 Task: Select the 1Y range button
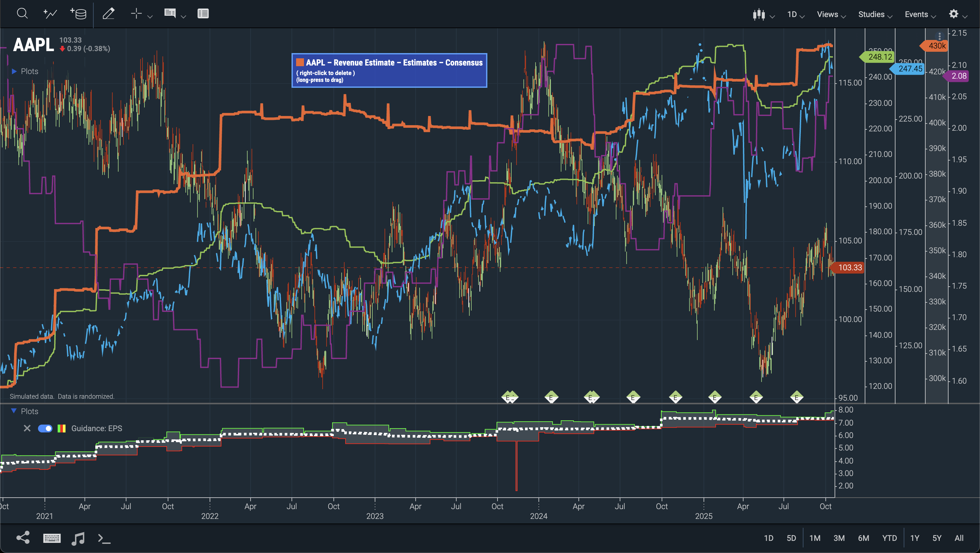click(914, 538)
